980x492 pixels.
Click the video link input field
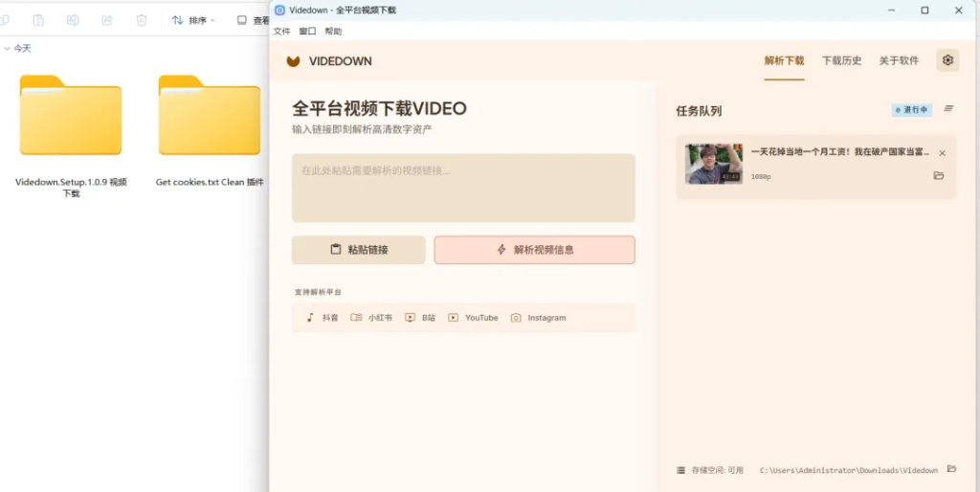coord(463,188)
